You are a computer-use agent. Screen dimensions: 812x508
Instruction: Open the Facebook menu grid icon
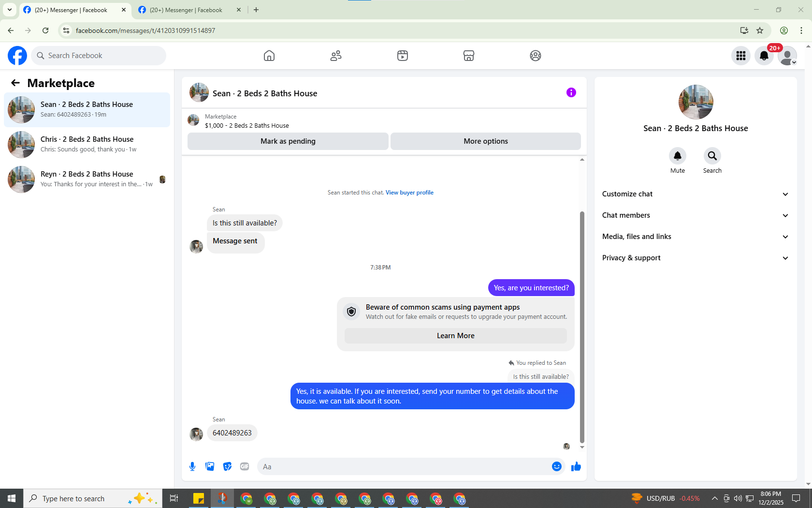[x=741, y=56]
